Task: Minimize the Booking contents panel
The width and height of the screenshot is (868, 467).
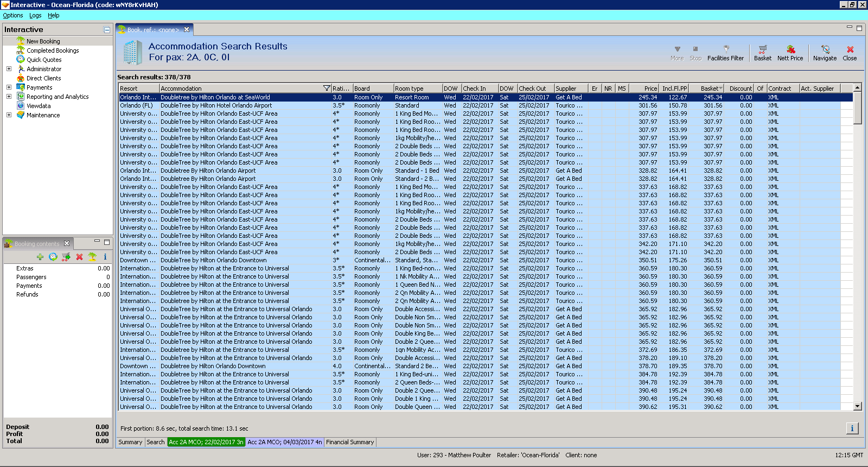Action: tap(97, 242)
